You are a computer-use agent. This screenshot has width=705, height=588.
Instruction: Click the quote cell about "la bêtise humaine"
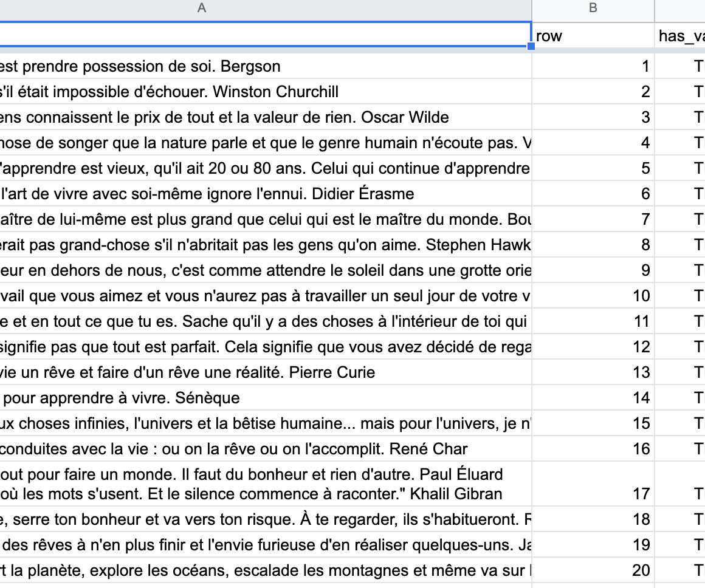tap(266, 423)
